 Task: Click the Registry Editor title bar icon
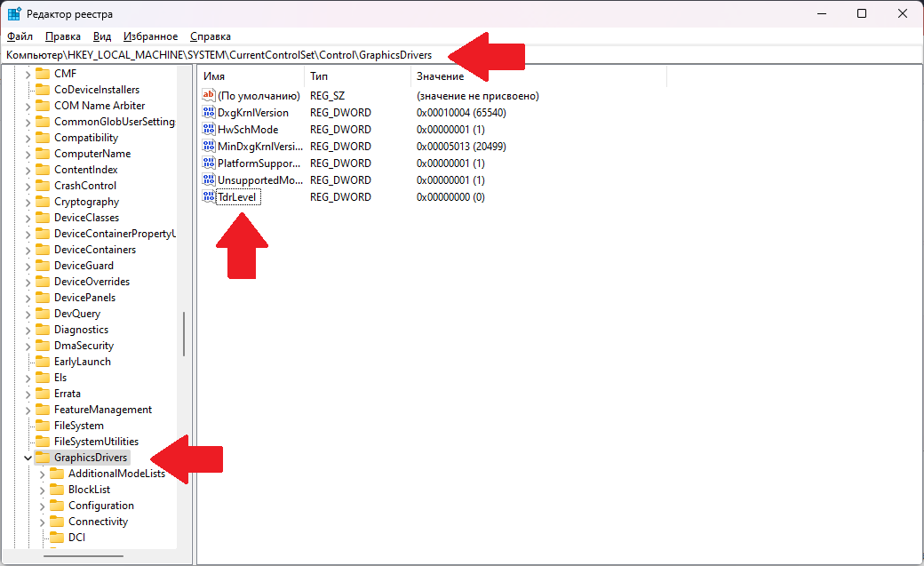point(14,14)
